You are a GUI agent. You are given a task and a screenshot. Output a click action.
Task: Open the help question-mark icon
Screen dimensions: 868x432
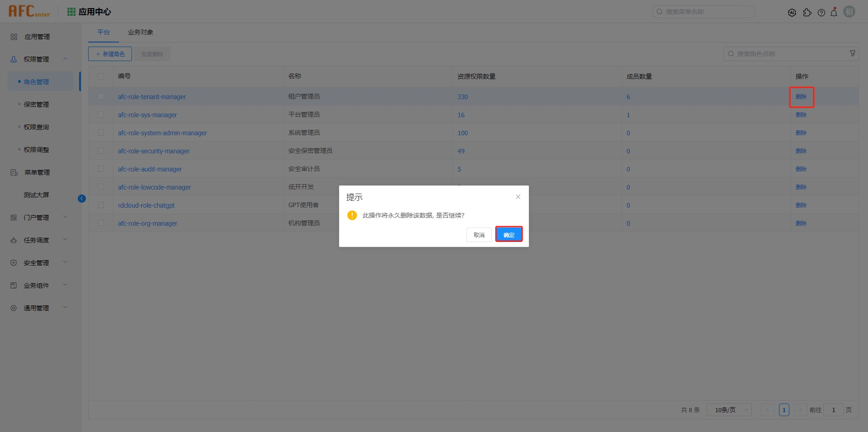821,12
